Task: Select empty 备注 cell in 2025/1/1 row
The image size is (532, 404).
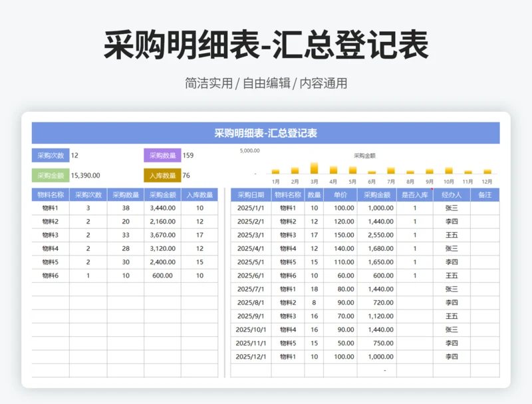Action: point(485,208)
